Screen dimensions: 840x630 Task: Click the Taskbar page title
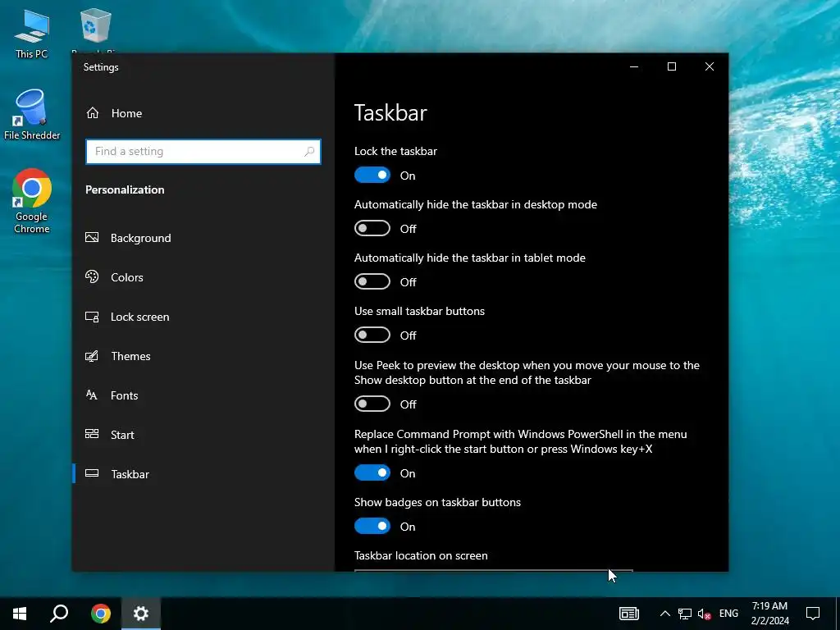click(390, 113)
